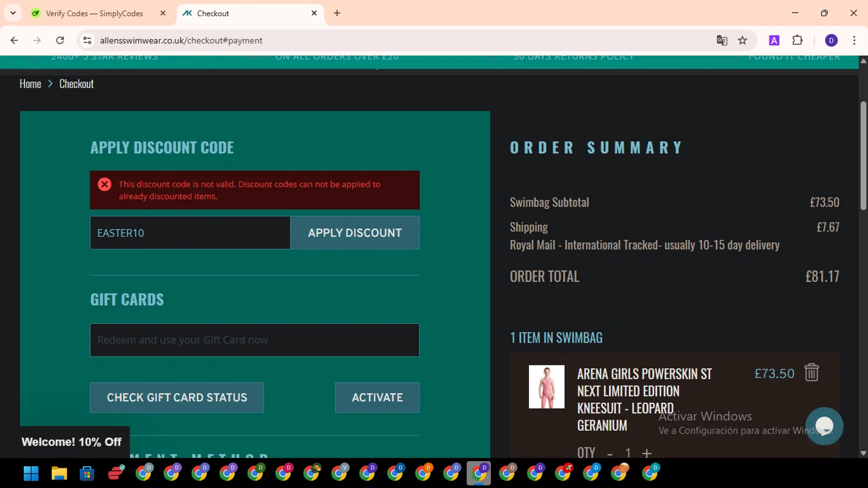Close the Checkout tab
This screenshot has width=868, height=488.
pyautogui.click(x=314, y=13)
